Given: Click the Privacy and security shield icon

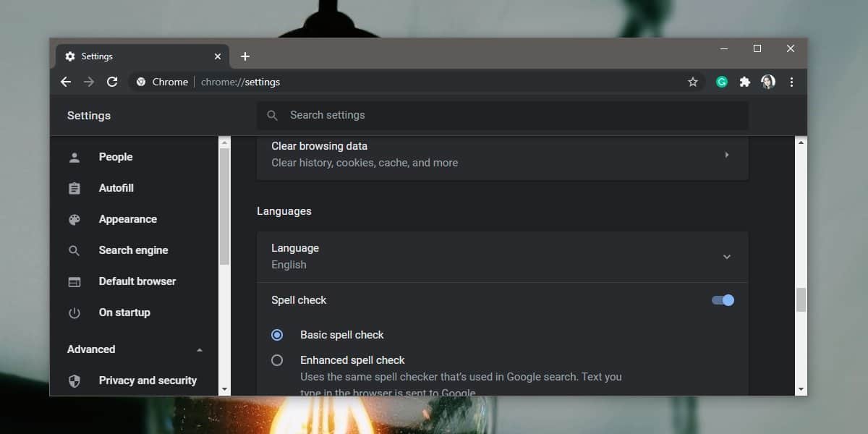Looking at the screenshot, I should point(75,380).
